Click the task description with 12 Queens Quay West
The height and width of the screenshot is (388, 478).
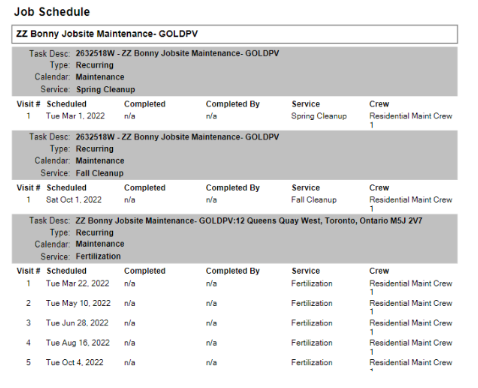249,221
